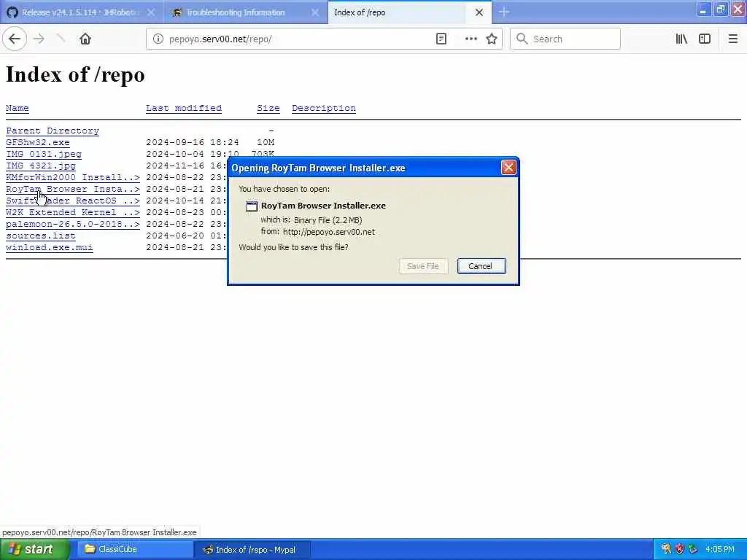Sort listing by Size column

pos(268,108)
